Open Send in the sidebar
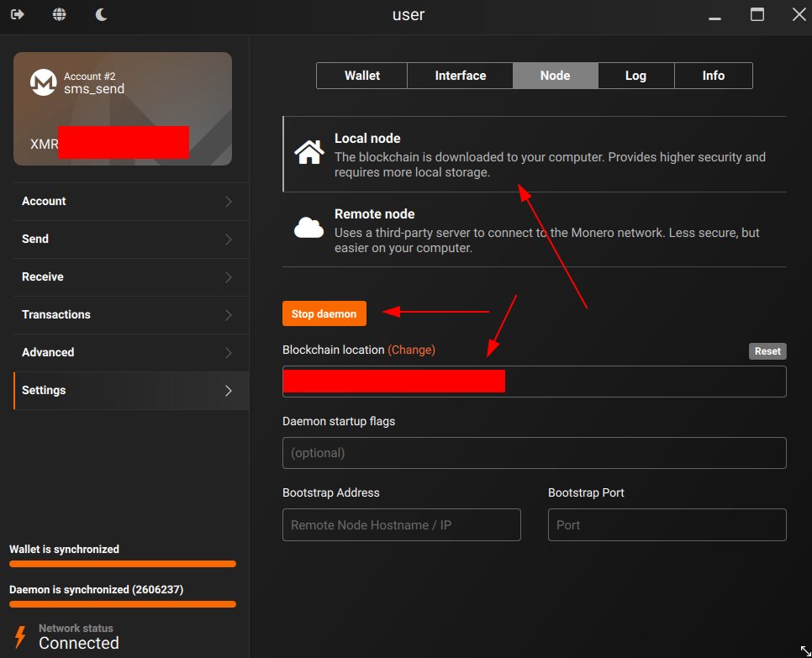Viewport: 812px width, 658px height. click(x=131, y=240)
